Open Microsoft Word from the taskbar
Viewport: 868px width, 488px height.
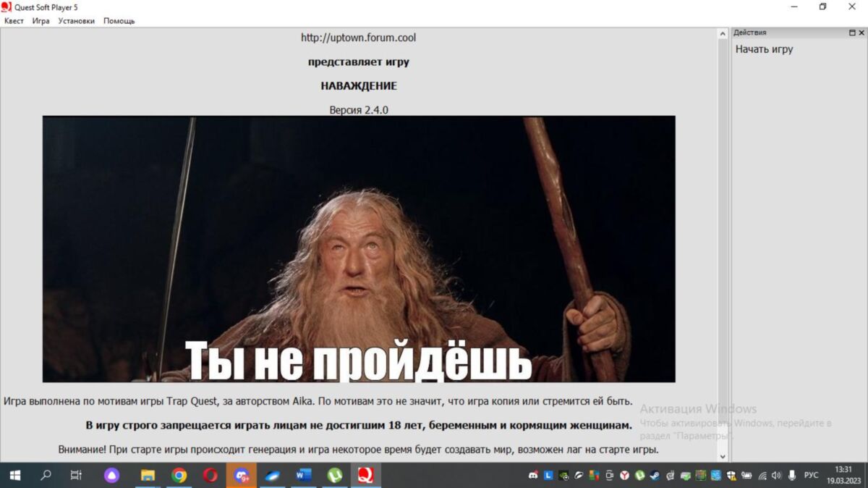303,476
